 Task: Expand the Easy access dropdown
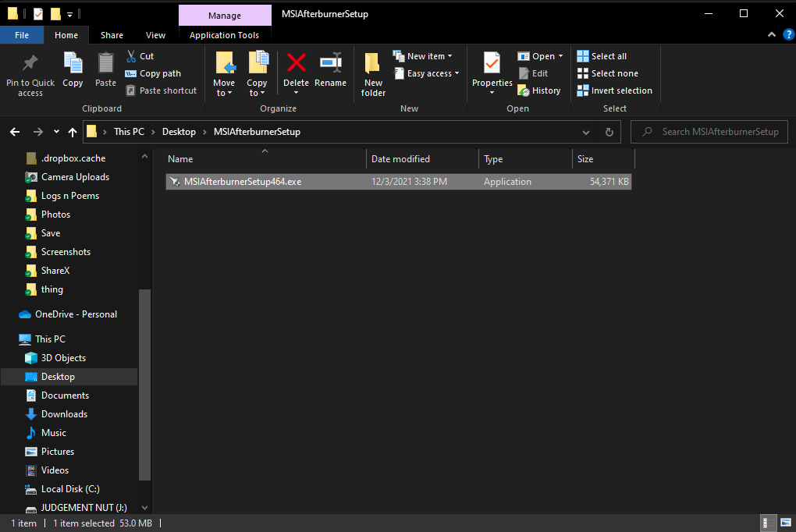[426, 73]
